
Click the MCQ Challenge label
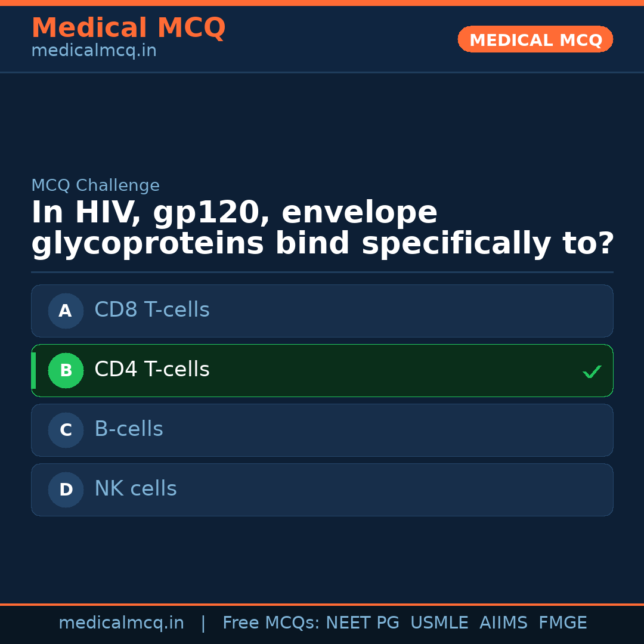[95, 185]
